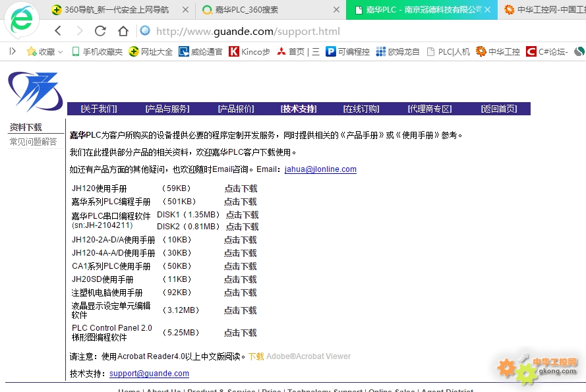The image size is (586, 392).
Task: Click the Guande company logo
Action: pyautogui.click(x=36, y=92)
